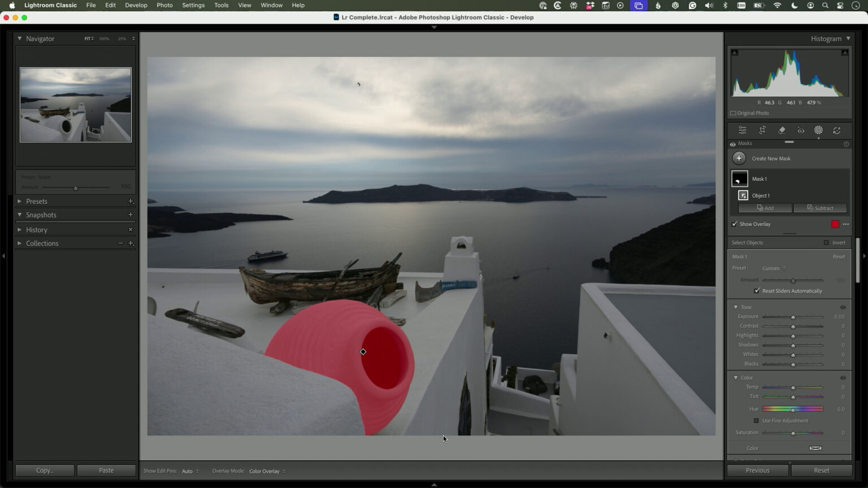Open the Basic edit adjustments panel
This screenshot has height=488, width=868.
[742, 130]
